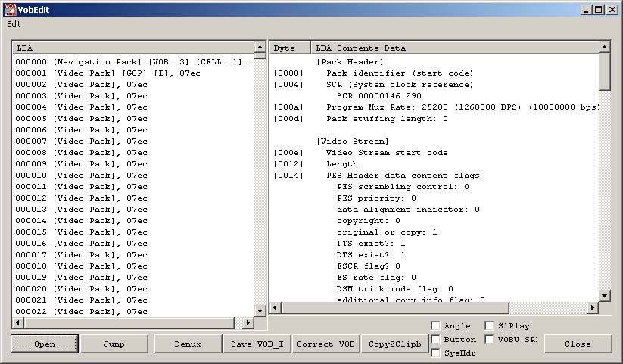Click left arrow of LBA list horizontal scrollbar

(x=17, y=322)
